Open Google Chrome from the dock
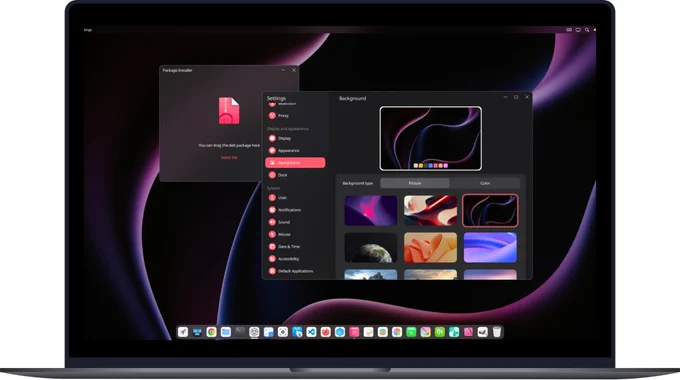The width and height of the screenshot is (680, 380). click(x=212, y=332)
